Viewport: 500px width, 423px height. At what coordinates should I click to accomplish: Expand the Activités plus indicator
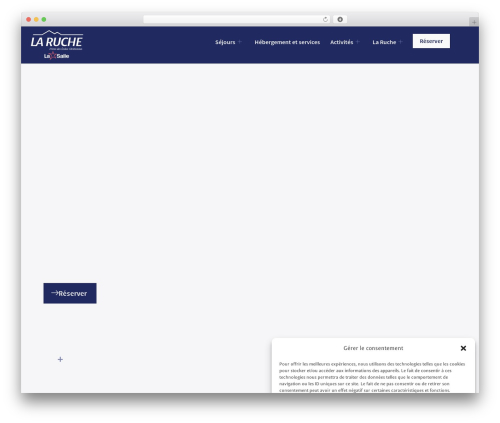357,42
